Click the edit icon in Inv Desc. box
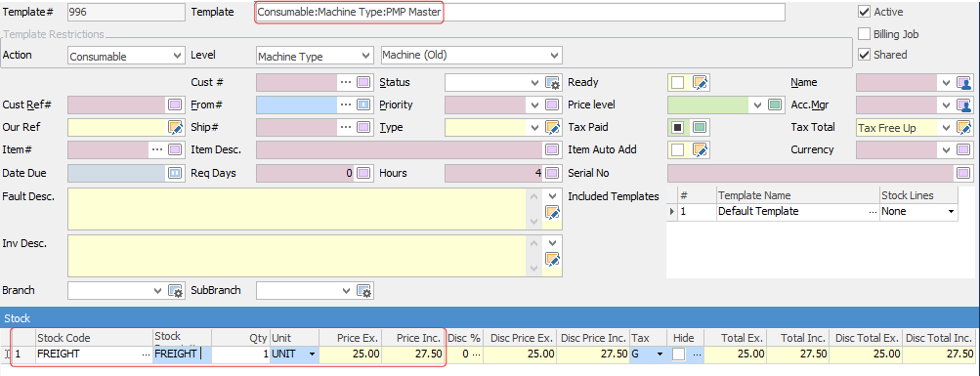Image resolution: width=980 pixels, height=376 pixels. pos(552,259)
